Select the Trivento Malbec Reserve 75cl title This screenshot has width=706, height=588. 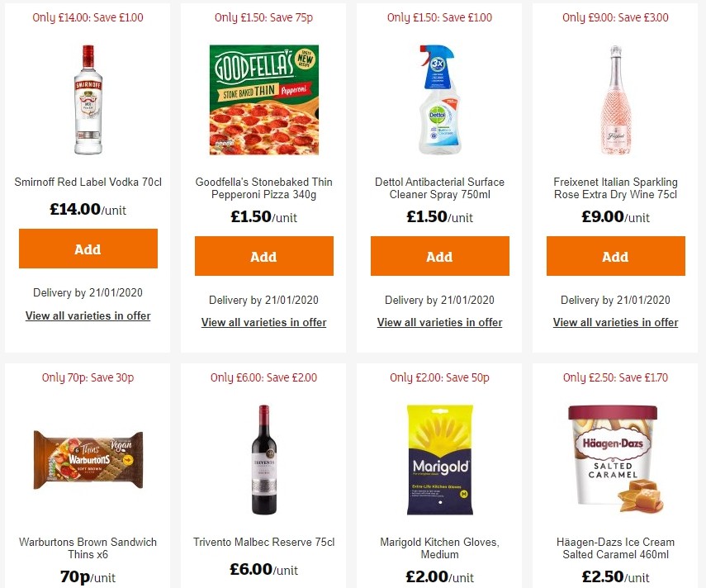(x=263, y=542)
